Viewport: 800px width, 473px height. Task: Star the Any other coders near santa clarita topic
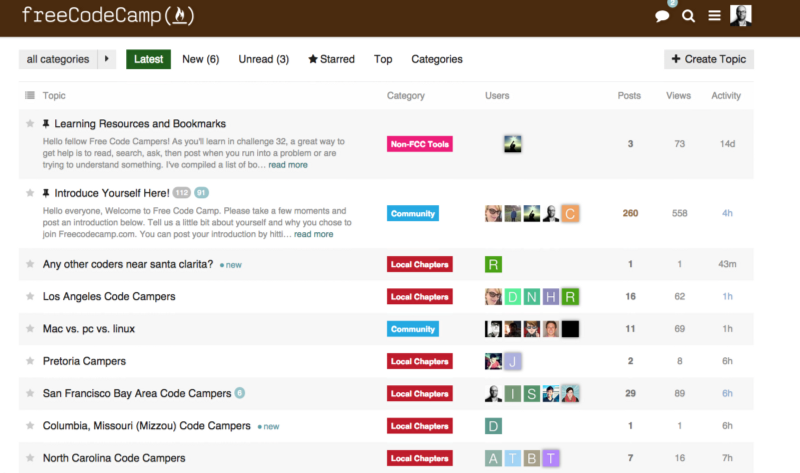(x=30, y=264)
